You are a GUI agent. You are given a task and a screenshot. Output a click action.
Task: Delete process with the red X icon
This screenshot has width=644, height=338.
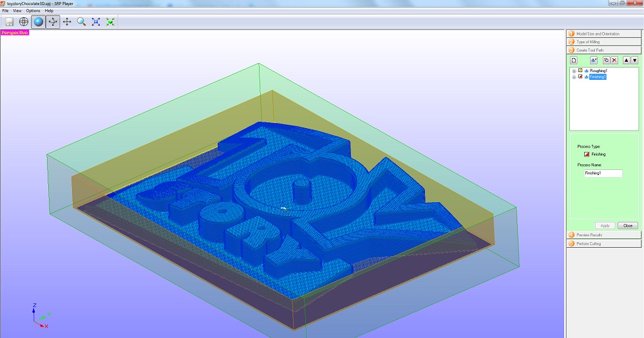click(614, 61)
